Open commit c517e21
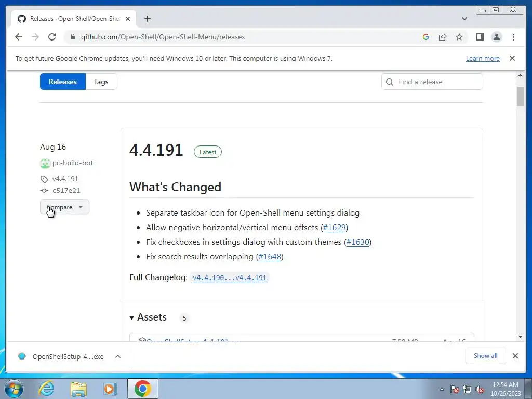Screen dimensions: 532x399 tap(66, 191)
